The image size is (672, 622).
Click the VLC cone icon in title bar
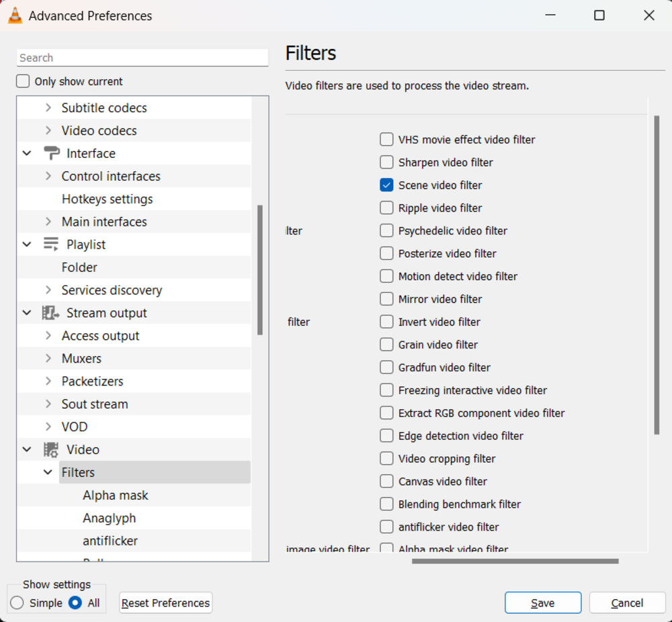(15, 15)
